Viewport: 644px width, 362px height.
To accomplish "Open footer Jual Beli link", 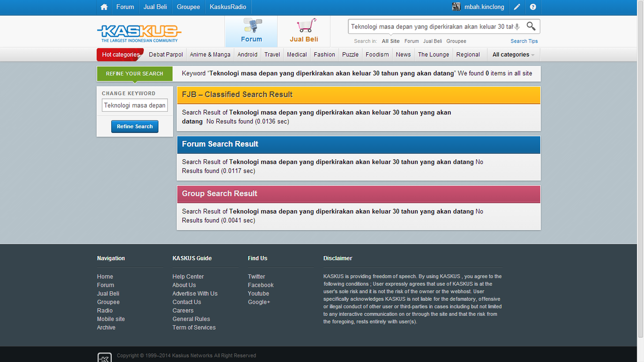I will (108, 294).
